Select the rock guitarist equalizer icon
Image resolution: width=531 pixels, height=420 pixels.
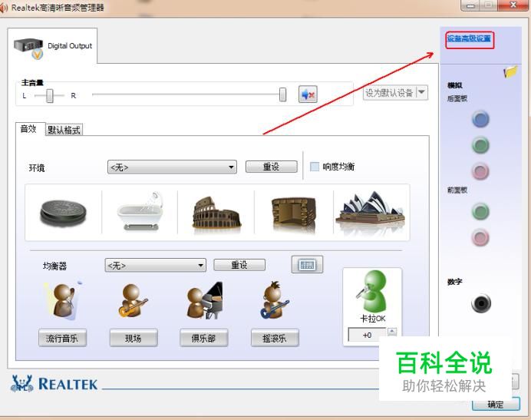[275, 300]
